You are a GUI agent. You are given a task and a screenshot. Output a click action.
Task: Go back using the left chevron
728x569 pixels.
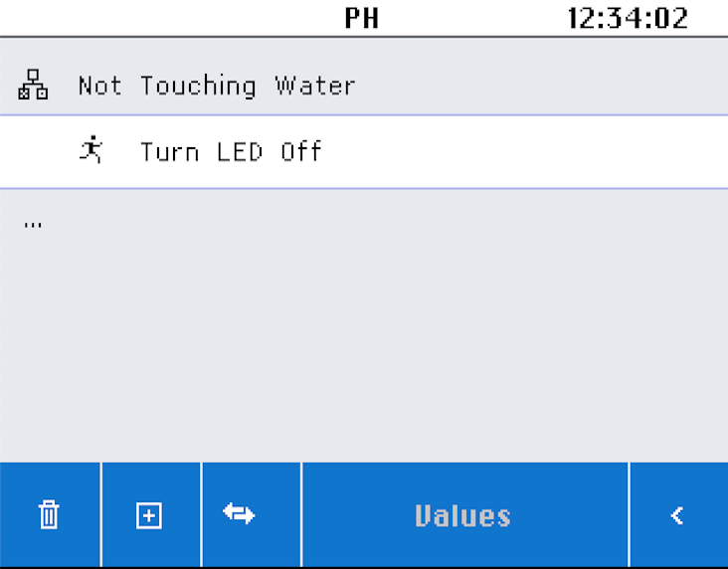677,515
